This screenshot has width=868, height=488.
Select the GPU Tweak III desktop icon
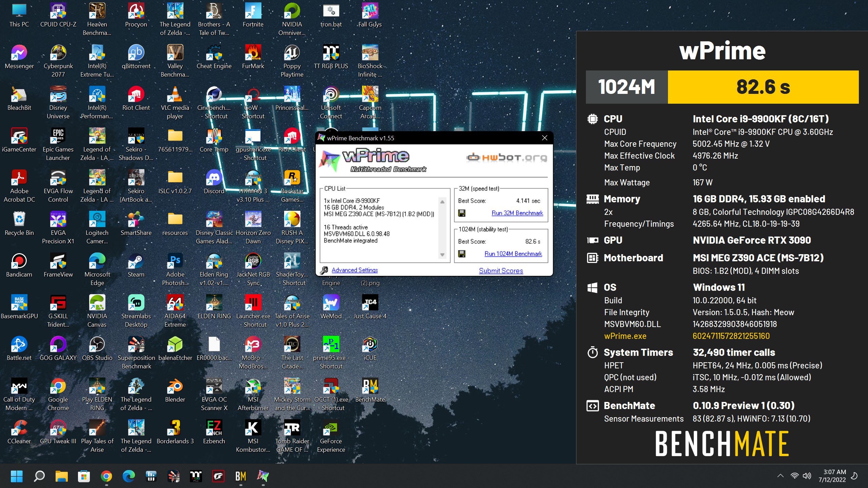(x=58, y=432)
